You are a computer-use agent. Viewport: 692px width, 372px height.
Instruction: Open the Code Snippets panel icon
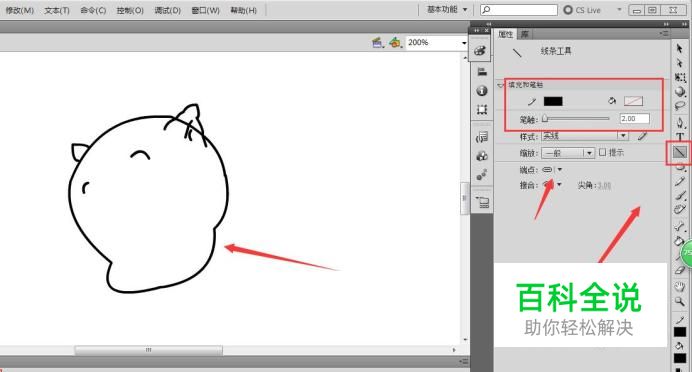pyautogui.click(x=481, y=137)
